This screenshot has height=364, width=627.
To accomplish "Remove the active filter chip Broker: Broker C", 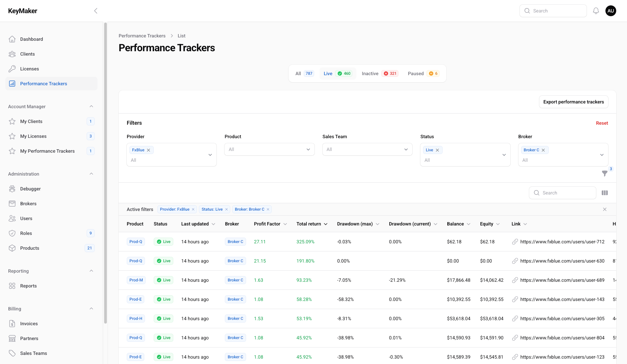I will [x=268, y=209].
